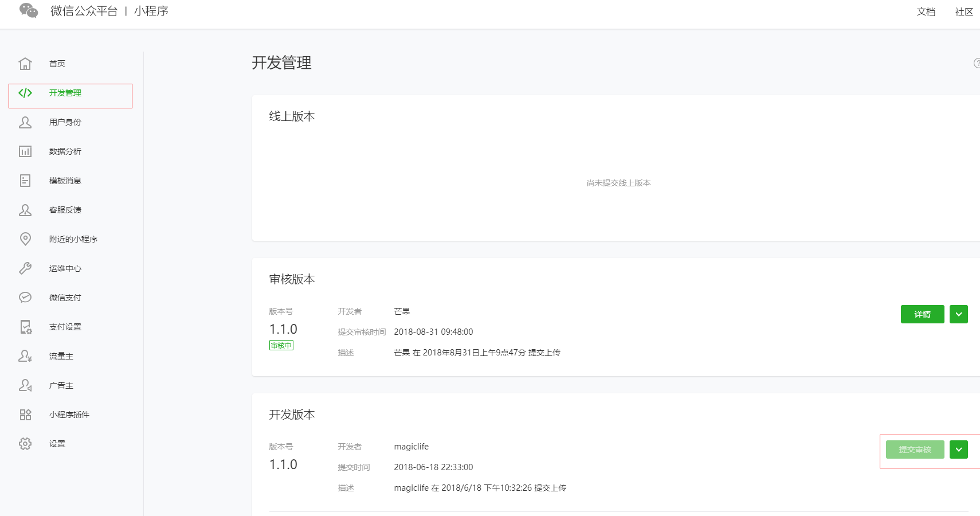
Task: Click the location pin icon for 附近的小程序
Action: 25,239
